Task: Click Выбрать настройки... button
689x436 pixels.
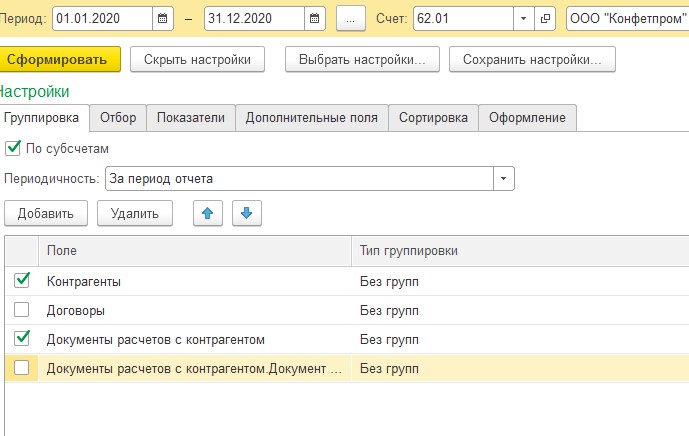Action: [362, 59]
